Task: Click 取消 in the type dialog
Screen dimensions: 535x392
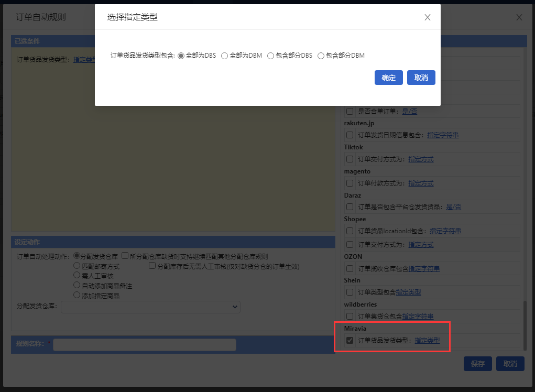Action: click(x=421, y=78)
